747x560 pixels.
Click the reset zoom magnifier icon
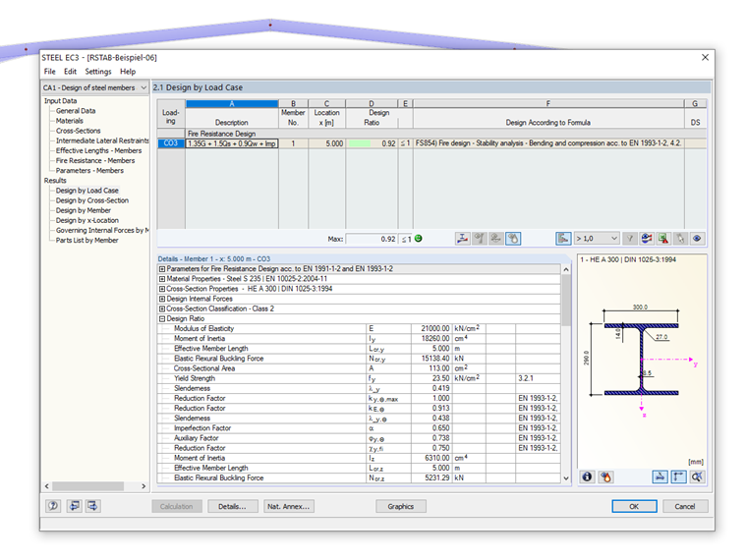coord(697,476)
